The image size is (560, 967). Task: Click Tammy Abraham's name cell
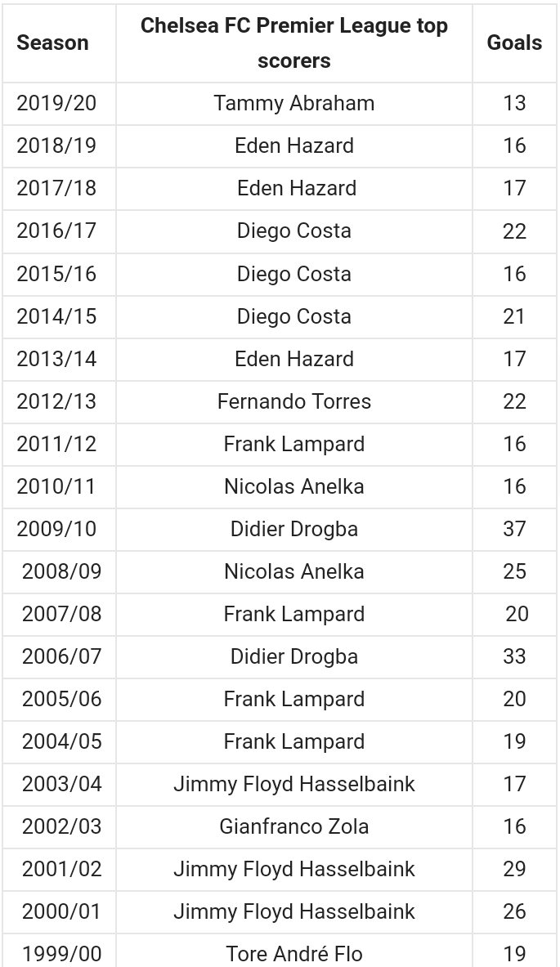[294, 103]
